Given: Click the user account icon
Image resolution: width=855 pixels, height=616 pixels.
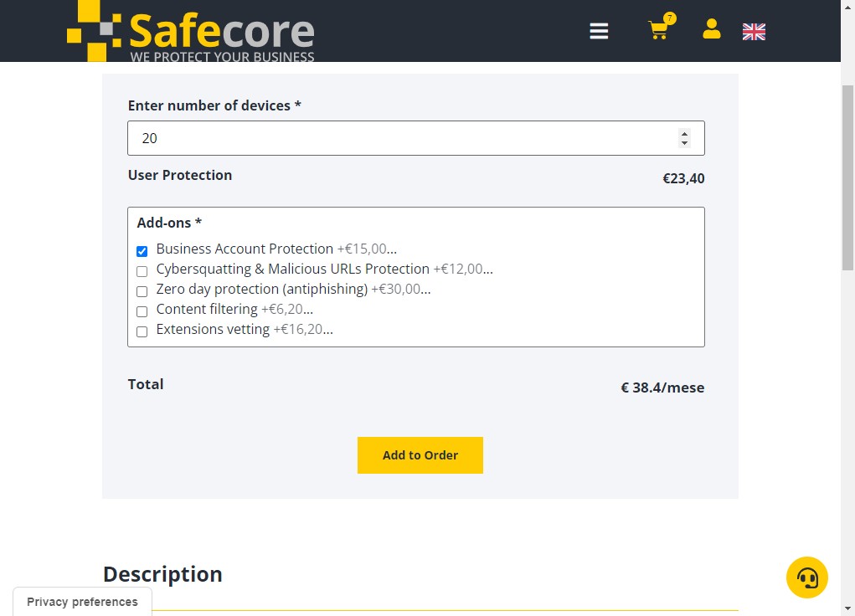Looking at the screenshot, I should point(712,29).
